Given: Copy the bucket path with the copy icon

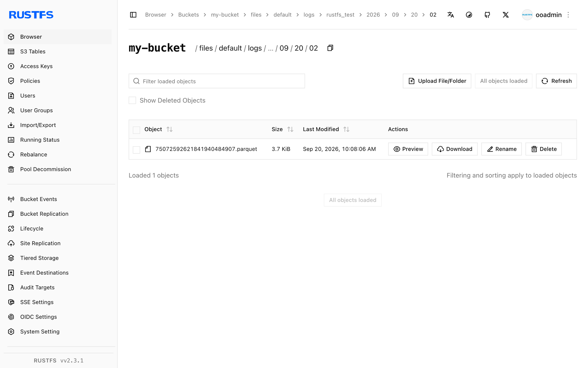Looking at the screenshot, I should (330, 48).
